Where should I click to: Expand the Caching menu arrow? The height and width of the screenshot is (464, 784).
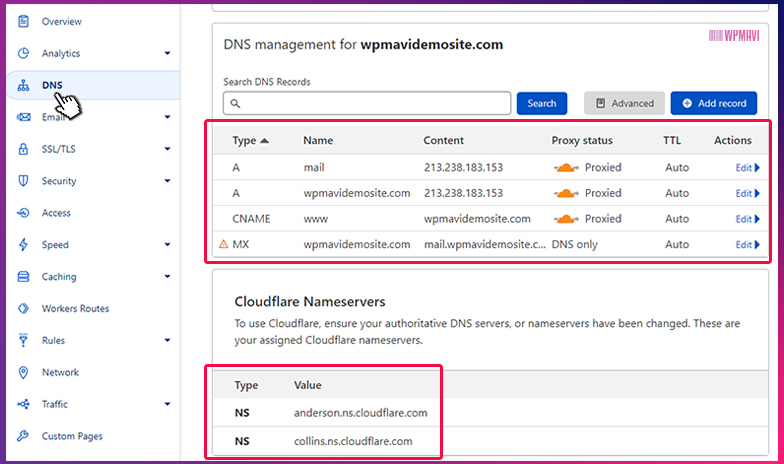(168, 276)
